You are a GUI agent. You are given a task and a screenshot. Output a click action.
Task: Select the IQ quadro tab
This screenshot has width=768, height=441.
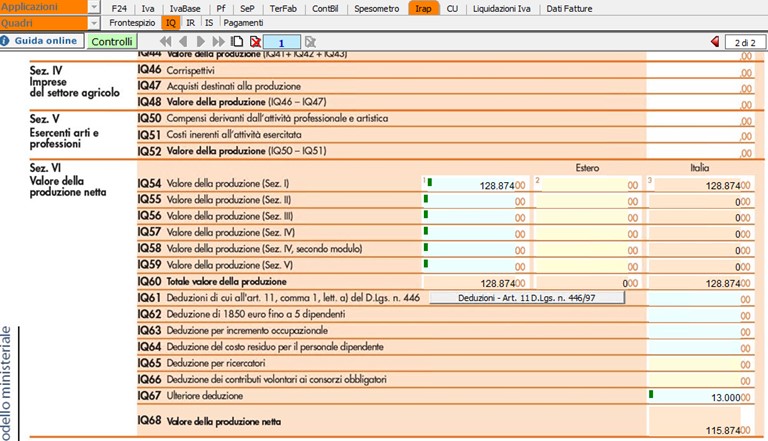(x=170, y=23)
